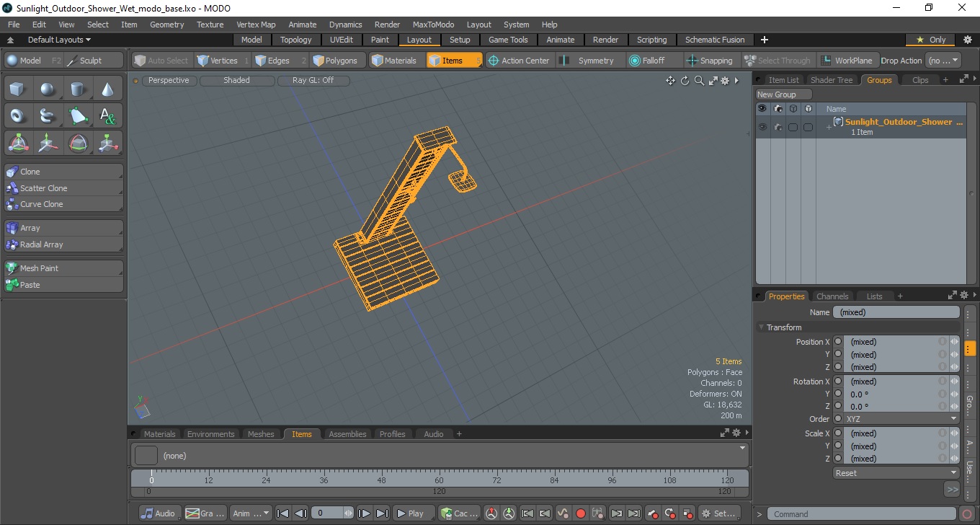Toggle Symmetry mode
Viewport: 980px width, 525px height.
coord(587,61)
